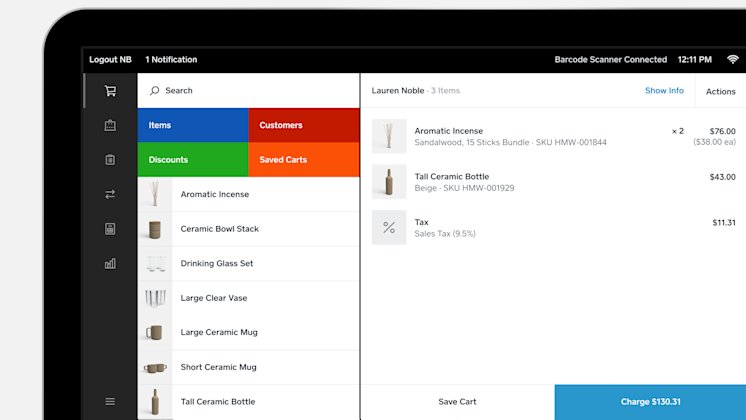Click the $11.31 tax amount
The width and height of the screenshot is (746, 420).
click(724, 223)
